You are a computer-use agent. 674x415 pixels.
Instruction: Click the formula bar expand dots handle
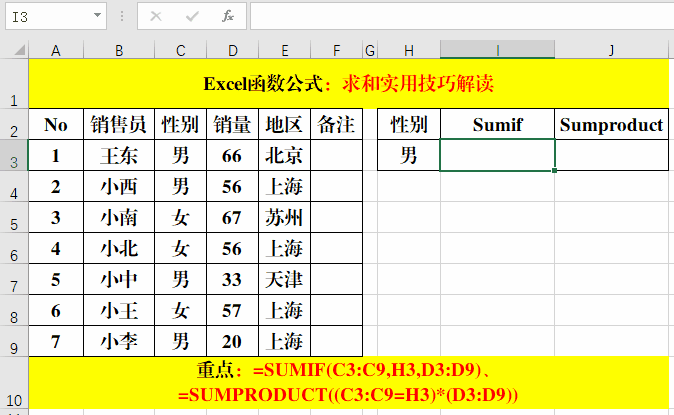122,16
